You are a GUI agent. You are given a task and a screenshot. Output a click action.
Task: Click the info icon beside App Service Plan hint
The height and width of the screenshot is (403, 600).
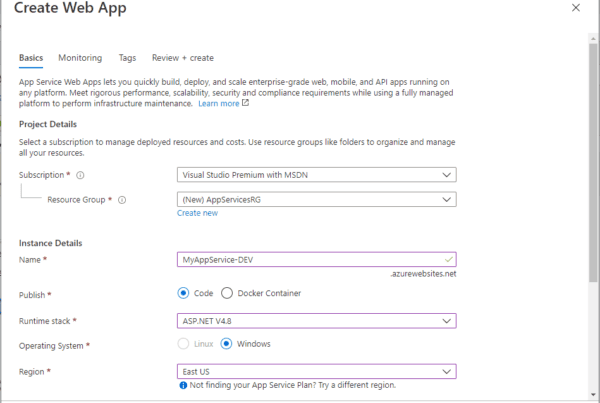[183, 385]
